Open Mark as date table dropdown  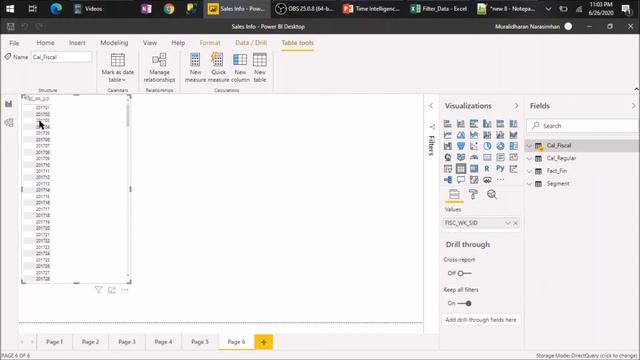coord(118,68)
